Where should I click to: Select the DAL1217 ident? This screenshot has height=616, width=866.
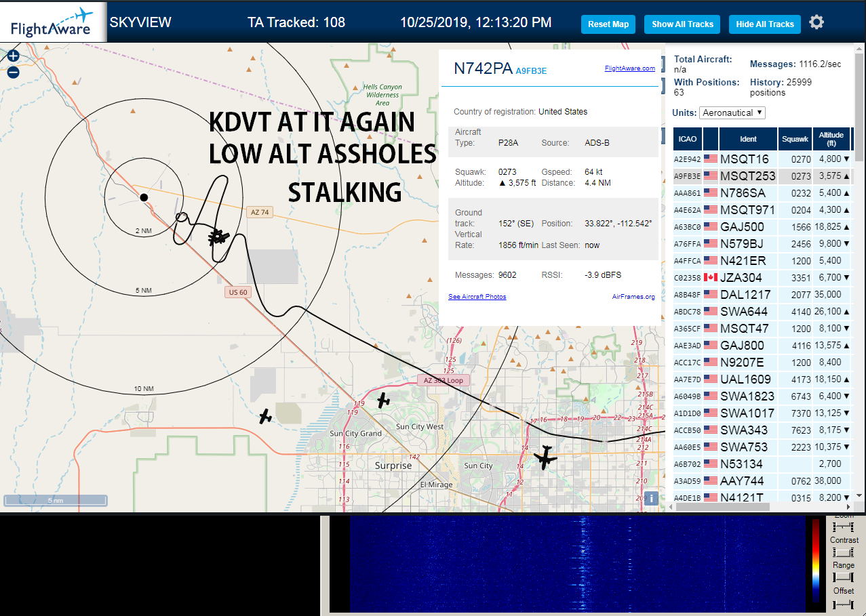[x=745, y=294]
